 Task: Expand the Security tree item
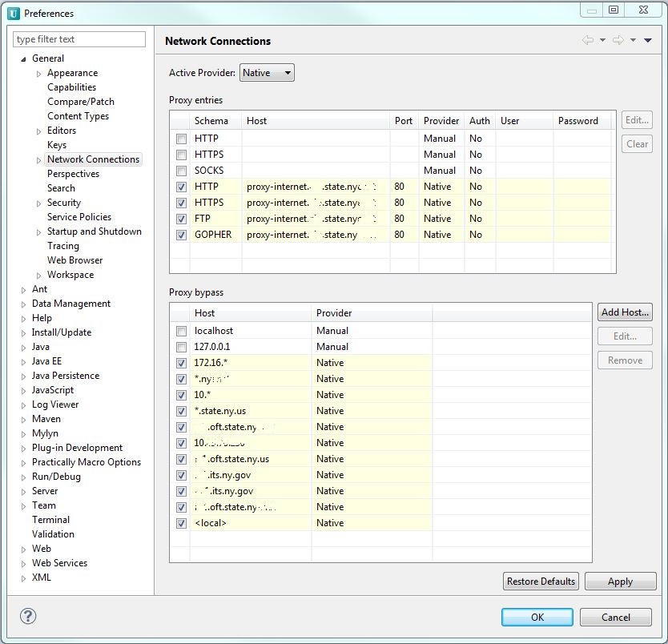38,203
